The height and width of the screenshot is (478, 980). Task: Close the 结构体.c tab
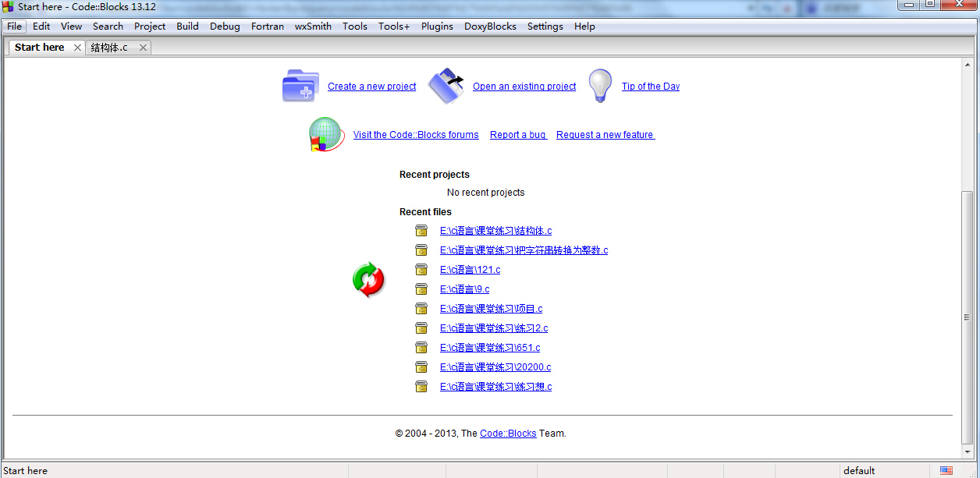[x=143, y=48]
